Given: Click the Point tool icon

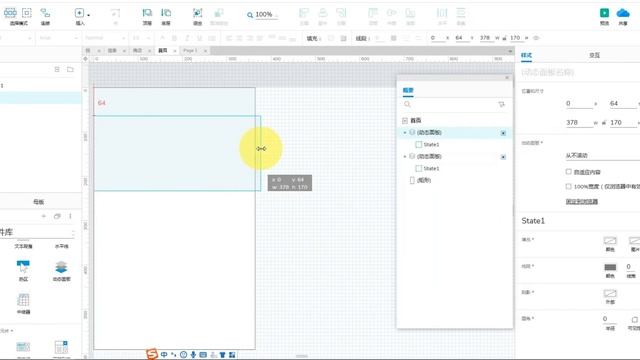Looking at the screenshot, I should coord(116,13).
